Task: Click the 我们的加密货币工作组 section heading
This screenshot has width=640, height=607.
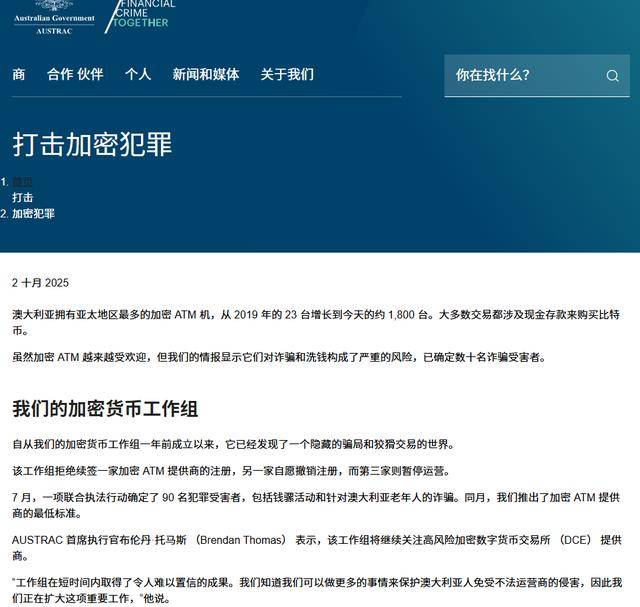Action: coord(105,408)
